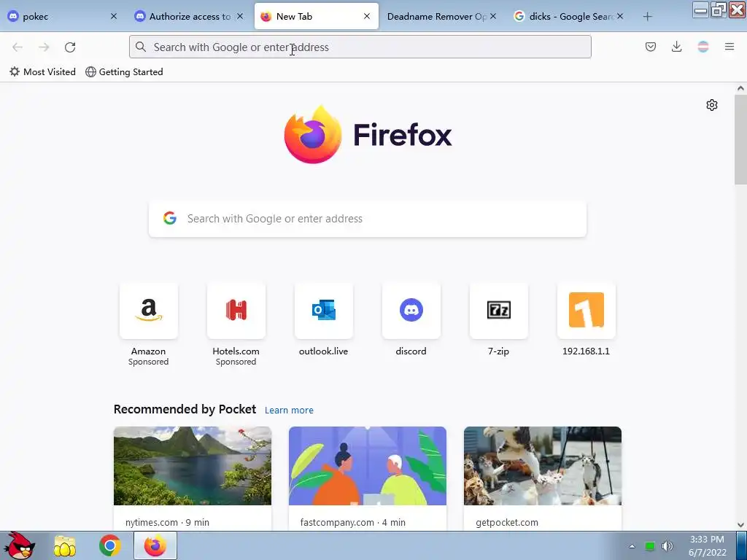Open the getpocket.com cats article thumbnail
The width and height of the screenshot is (747, 560).
(x=543, y=466)
